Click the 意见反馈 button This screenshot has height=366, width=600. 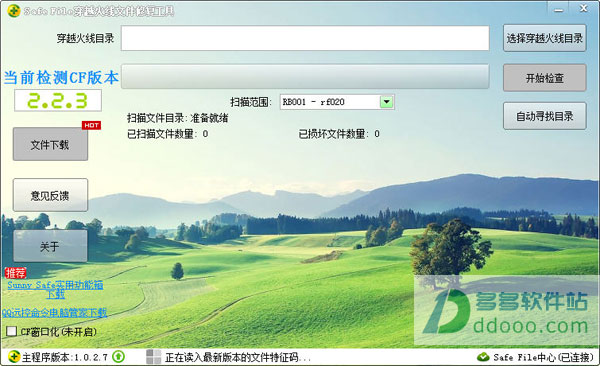pos(50,195)
